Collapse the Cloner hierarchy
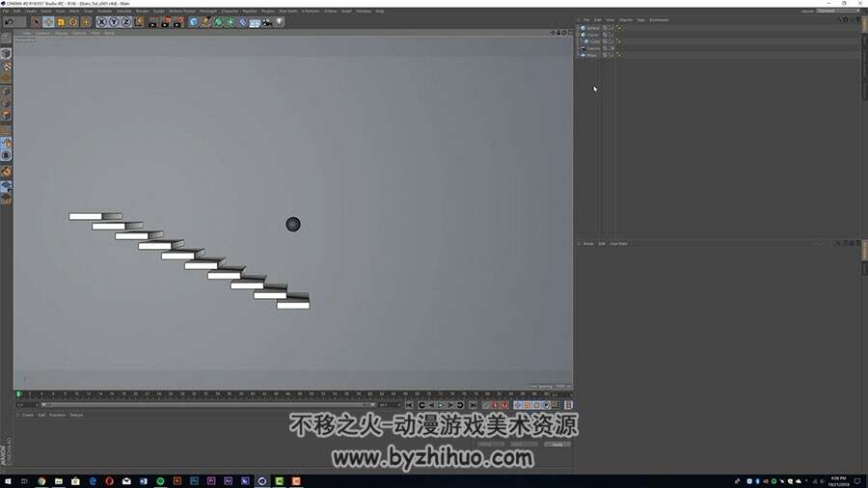Screen dimensions: 868x488 [x=579, y=35]
